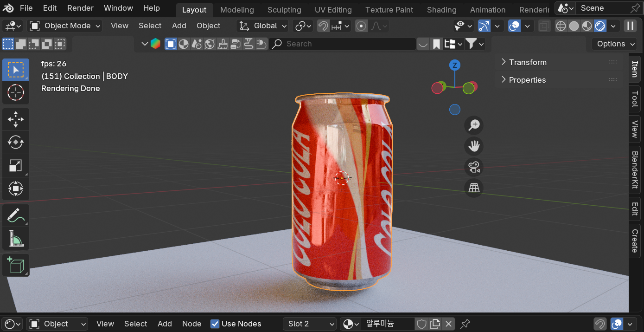This screenshot has height=332, width=644.
Task: Toggle the camera view icon
Action: click(474, 167)
